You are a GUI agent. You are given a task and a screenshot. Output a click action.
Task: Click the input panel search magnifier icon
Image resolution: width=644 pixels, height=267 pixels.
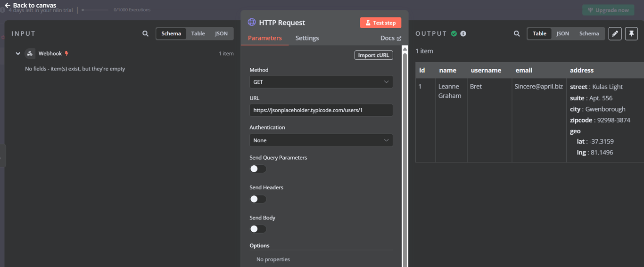click(x=146, y=34)
